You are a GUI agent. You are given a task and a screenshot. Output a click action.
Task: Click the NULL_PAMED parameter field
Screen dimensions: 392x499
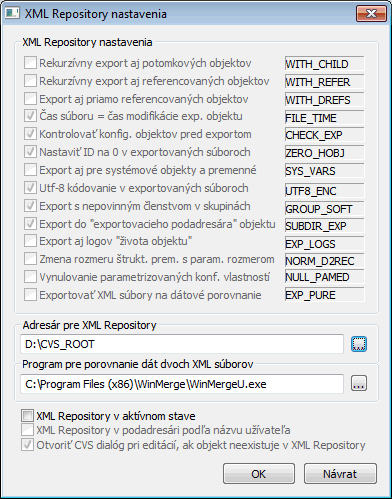click(x=325, y=277)
